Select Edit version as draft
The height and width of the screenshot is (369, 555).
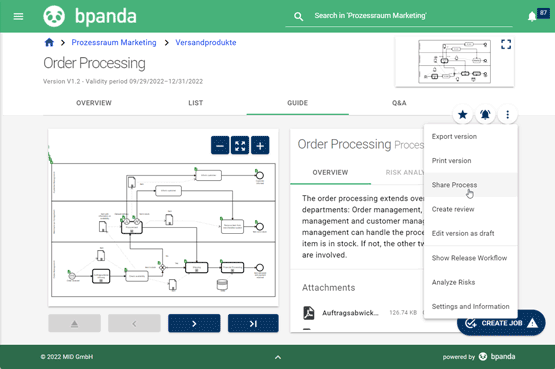click(471, 233)
